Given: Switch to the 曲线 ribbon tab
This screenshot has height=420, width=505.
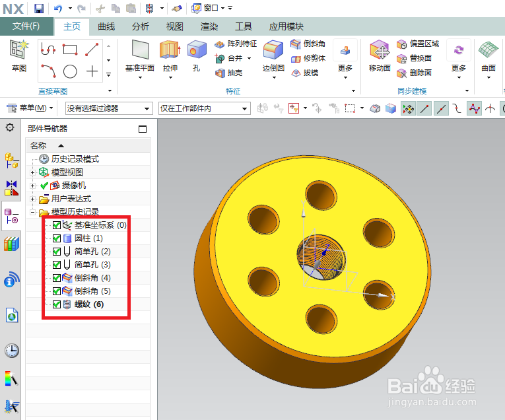Looking at the screenshot, I should (x=106, y=26).
